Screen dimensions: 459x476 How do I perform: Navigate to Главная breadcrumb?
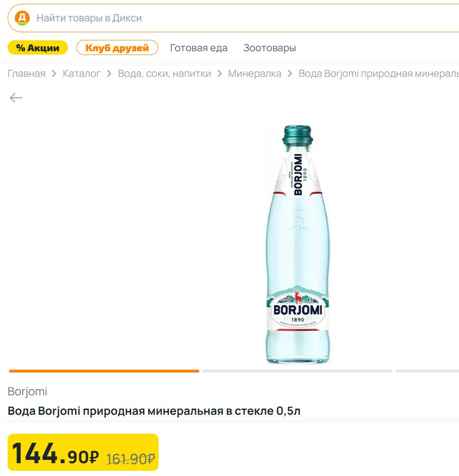point(27,74)
